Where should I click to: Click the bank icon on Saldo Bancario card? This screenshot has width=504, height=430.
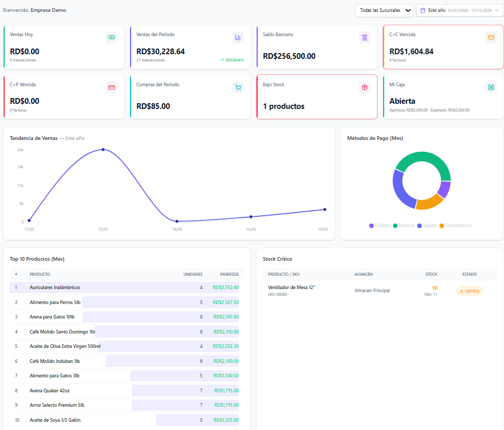click(x=365, y=37)
